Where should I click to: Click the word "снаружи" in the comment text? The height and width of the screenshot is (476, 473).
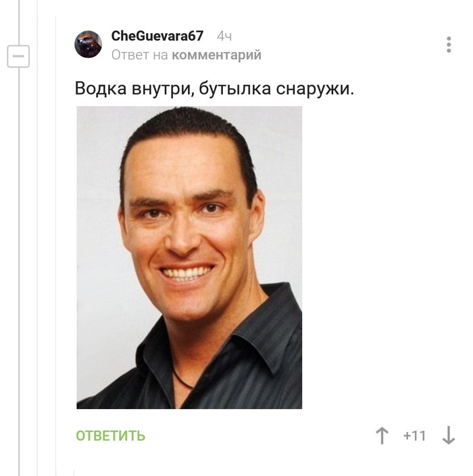pyautogui.click(x=315, y=89)
